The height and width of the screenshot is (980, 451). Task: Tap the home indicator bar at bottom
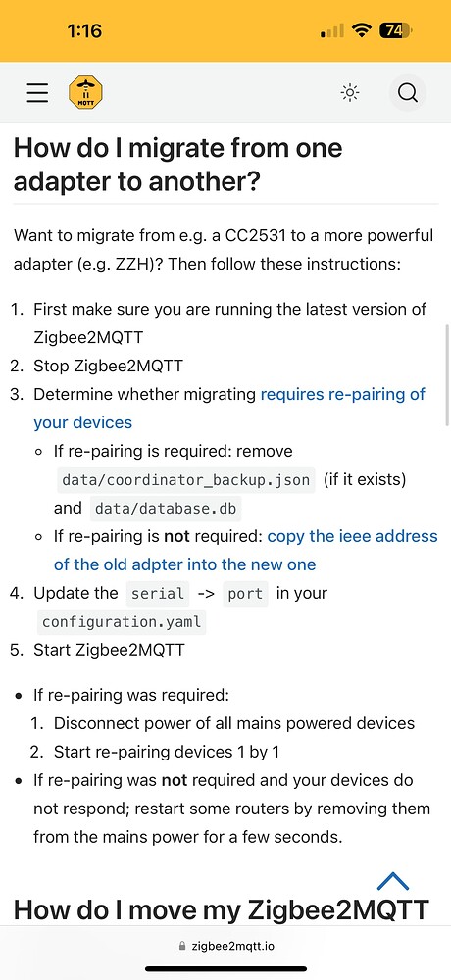225,969
